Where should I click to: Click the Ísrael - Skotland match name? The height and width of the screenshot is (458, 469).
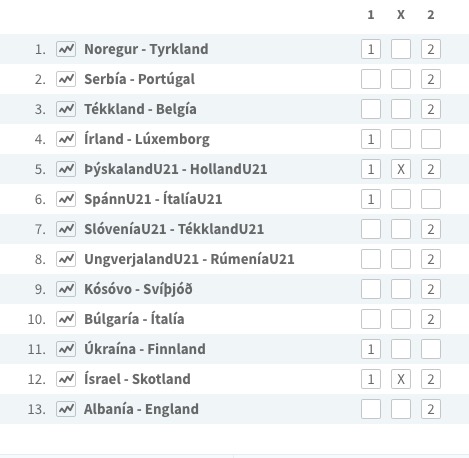pos(137,379)
